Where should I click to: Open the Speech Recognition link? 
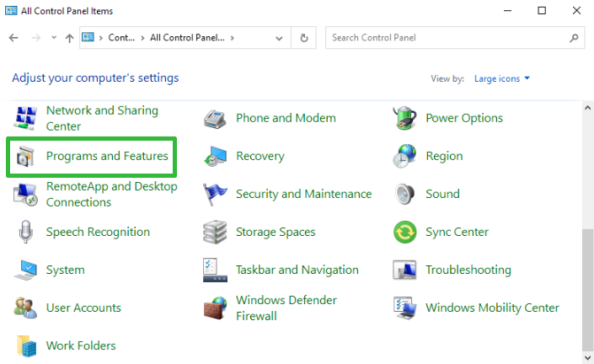click(98, 232)
